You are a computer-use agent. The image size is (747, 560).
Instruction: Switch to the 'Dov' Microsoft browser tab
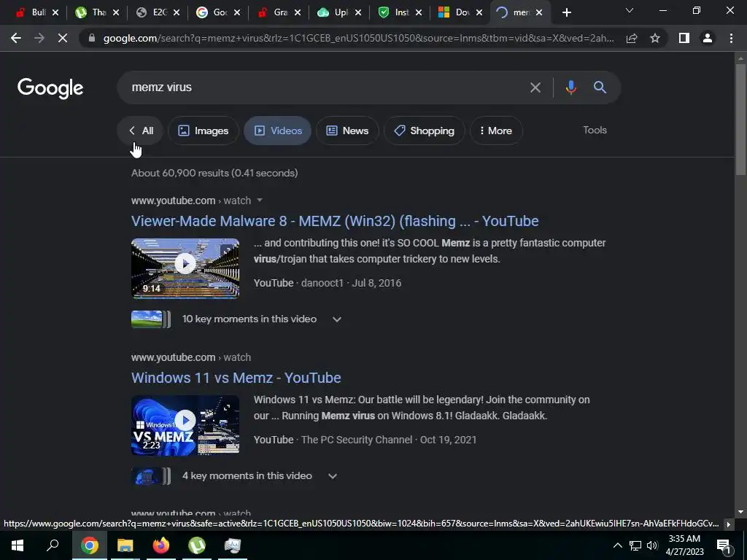click(455, 13)
